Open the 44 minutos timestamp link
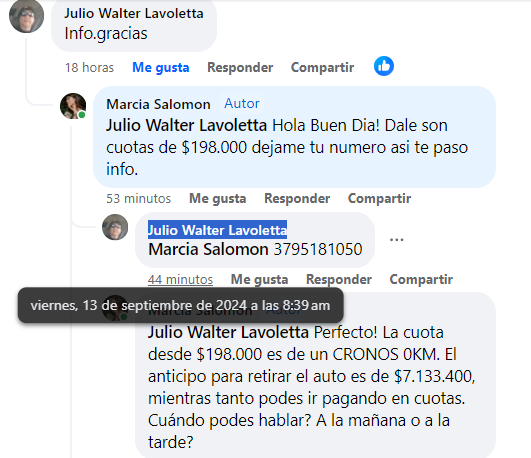The image size is (531, 458). (x=180, y=279)
